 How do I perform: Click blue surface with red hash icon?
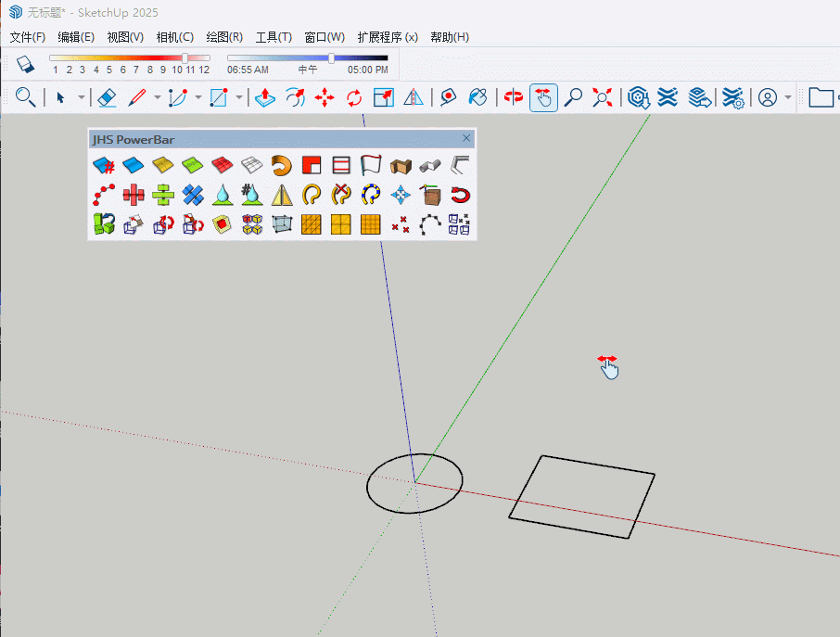[x=104, y=166]
